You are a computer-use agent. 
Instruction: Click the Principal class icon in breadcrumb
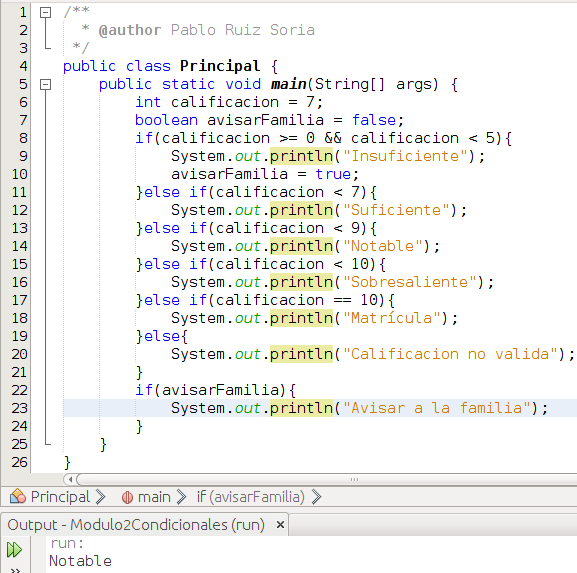[18, 496]
